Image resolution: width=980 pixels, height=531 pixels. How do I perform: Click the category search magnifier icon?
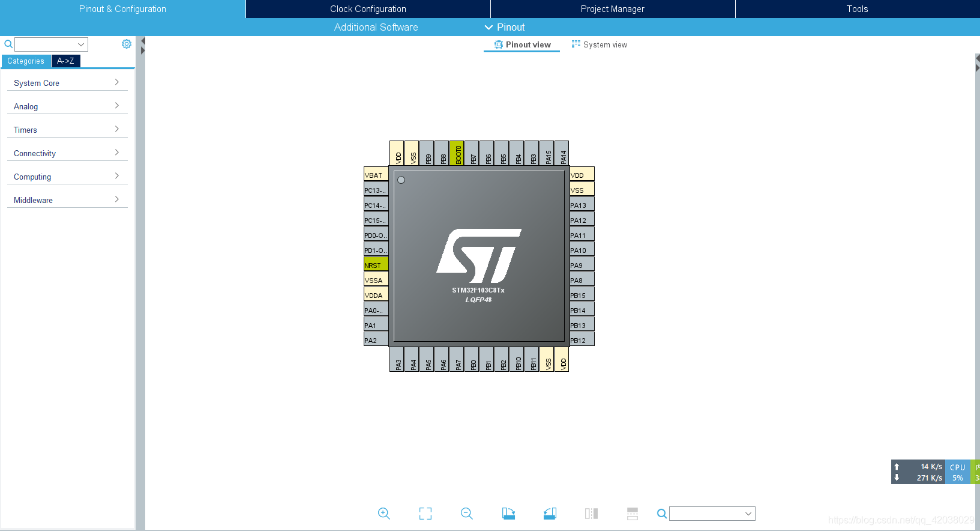[x=8, y=44]
